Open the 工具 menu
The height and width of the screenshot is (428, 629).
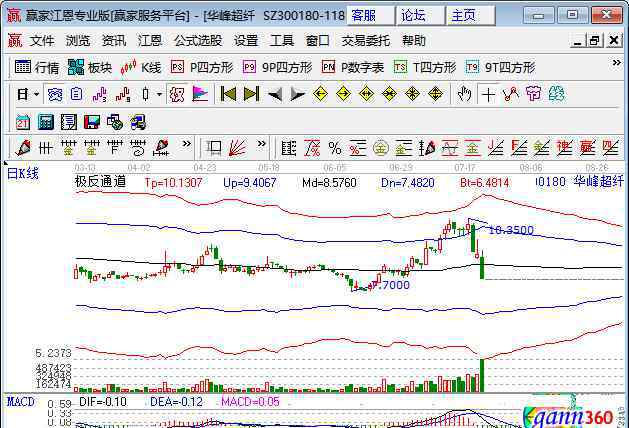tap(282, 41)
